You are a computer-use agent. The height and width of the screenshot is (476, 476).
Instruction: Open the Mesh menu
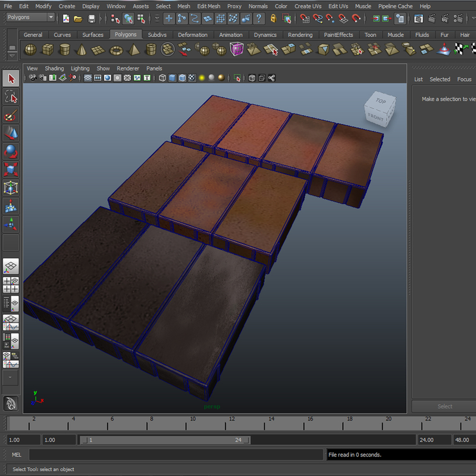183,6
